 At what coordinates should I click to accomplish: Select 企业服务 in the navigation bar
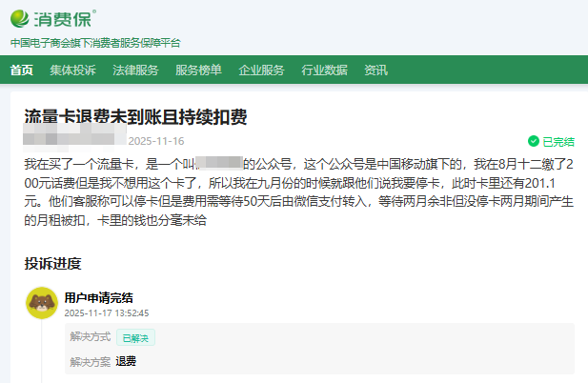point(261,70)
